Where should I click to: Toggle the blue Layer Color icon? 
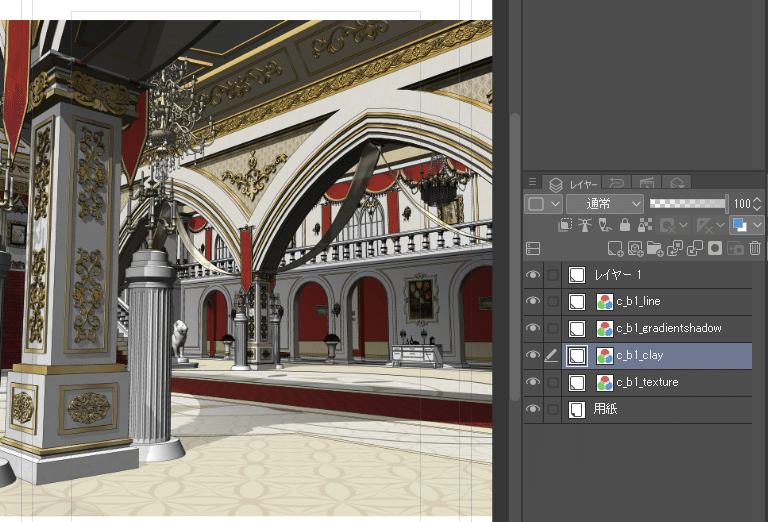pos(739,225)
